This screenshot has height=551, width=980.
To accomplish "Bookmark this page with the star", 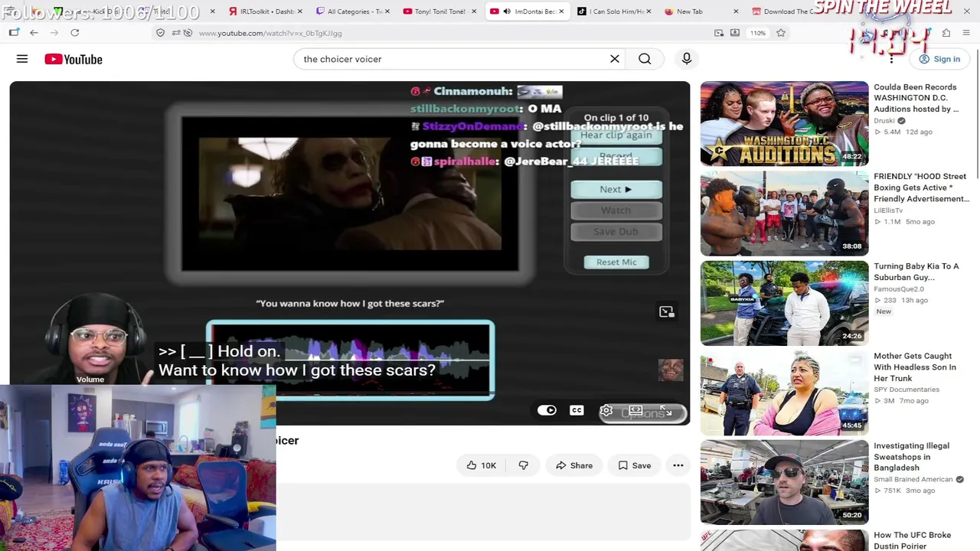I will click(x=781, y=33).
